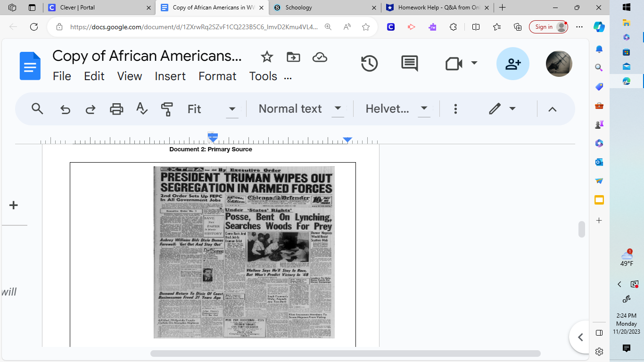
Task: Open the Format menu
Action: tap(217, 76)
